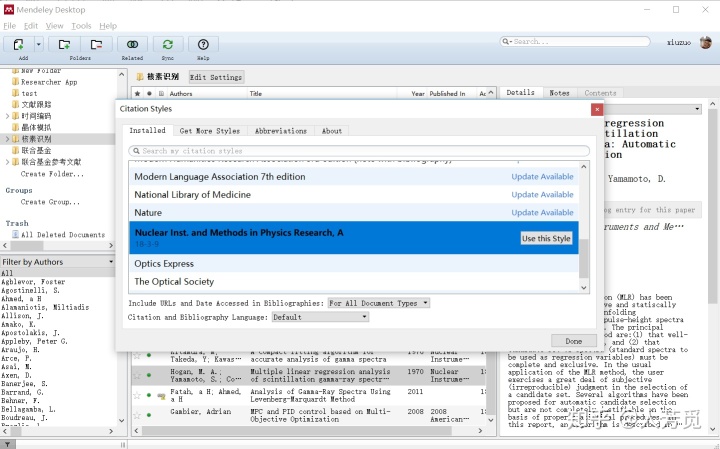Viewport: 720px width, 449px height.
Task: Select the Nature citation style row
Action: 354,213
